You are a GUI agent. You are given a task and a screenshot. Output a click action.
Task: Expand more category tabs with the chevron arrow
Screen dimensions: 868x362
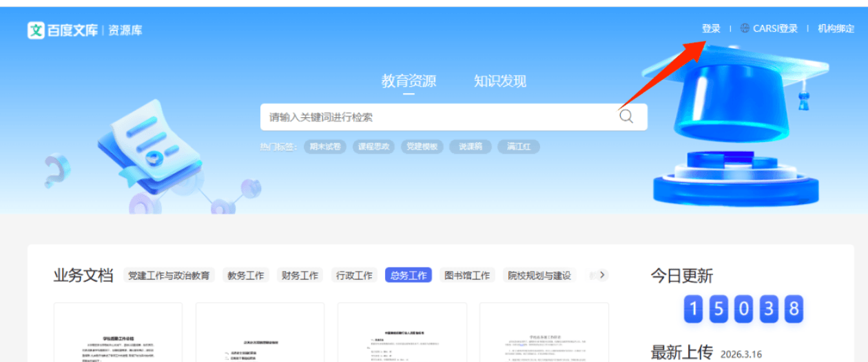[602, 275]
